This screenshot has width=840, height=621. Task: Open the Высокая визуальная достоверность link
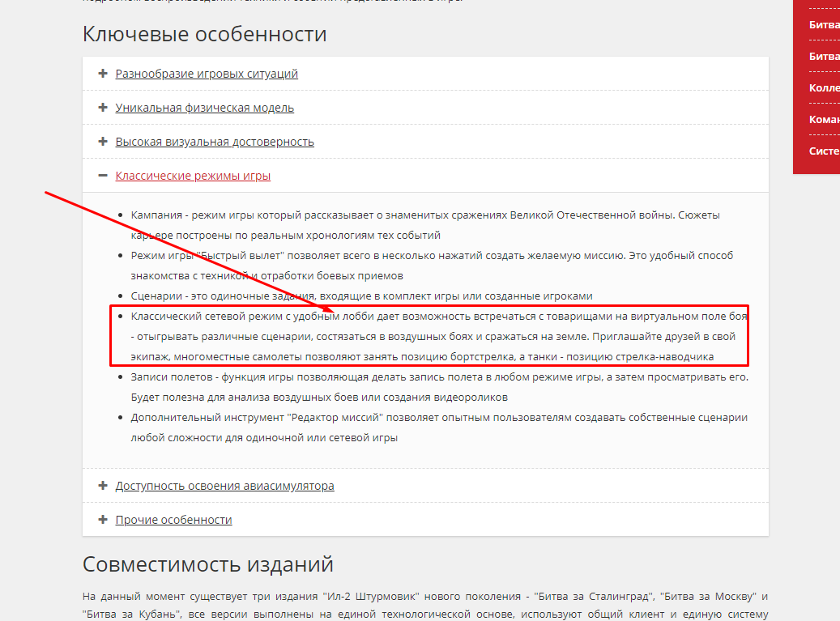point(215,142)
